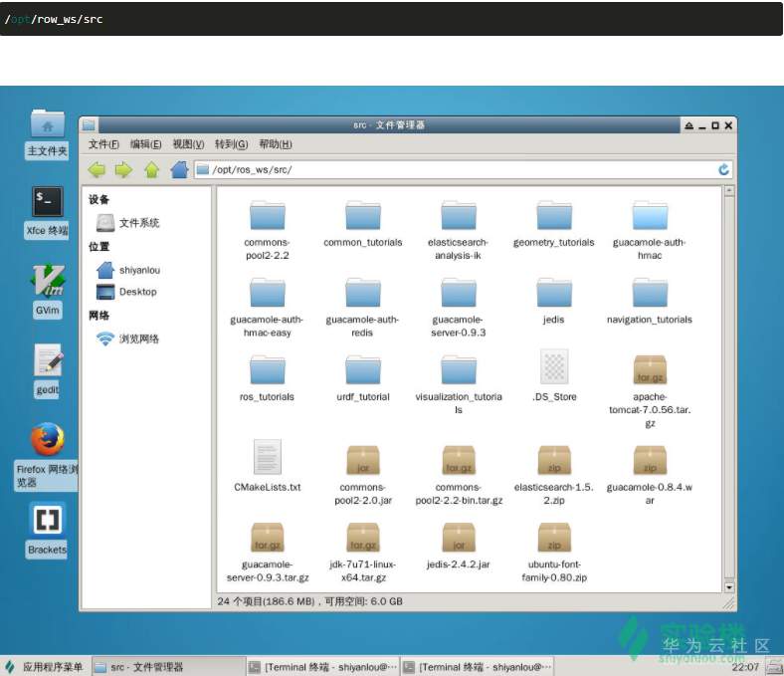Select the jedis folder
The height and width of the screenshot is (676, 784).
point(554,302)
